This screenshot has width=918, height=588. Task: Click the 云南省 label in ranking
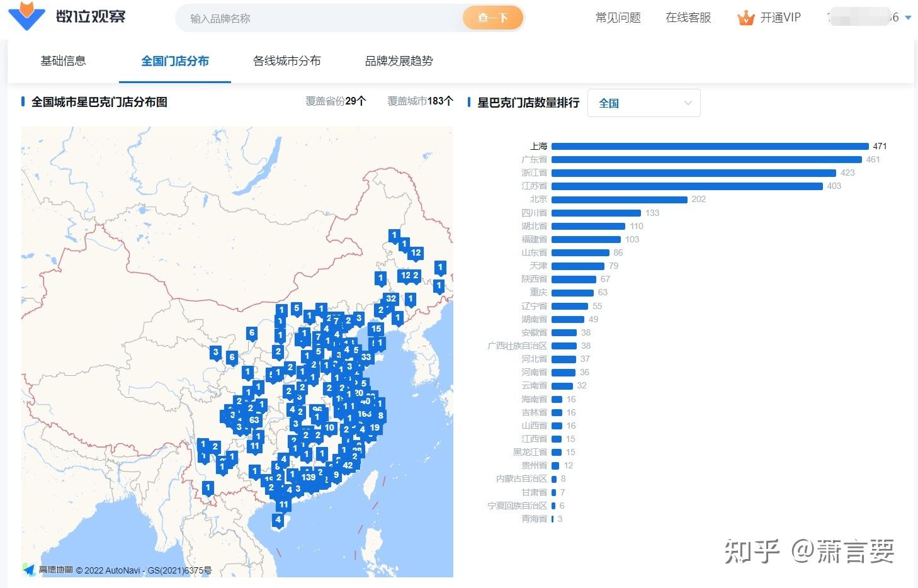[x=534, y=385]
